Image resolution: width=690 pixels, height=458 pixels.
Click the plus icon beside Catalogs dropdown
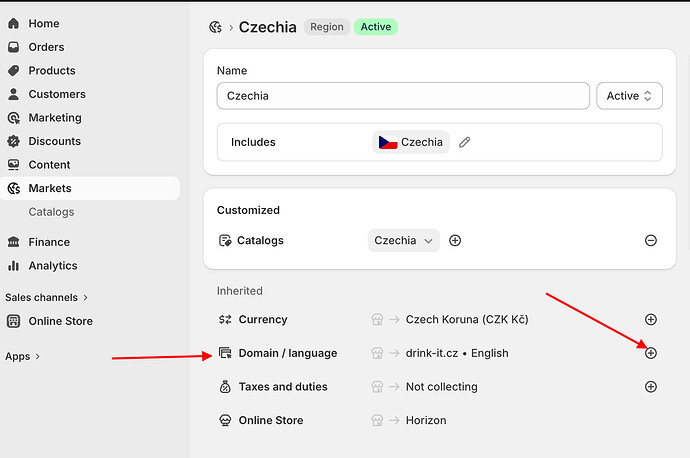(455, 240)
